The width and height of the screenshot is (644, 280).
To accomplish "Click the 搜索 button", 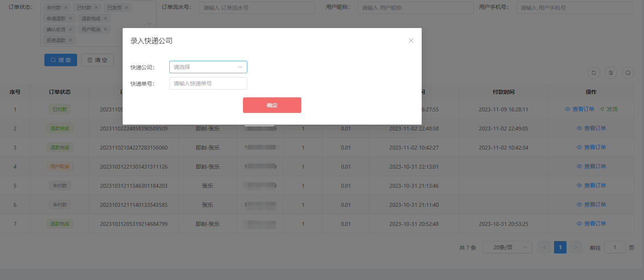I will (x=61, y=60).
